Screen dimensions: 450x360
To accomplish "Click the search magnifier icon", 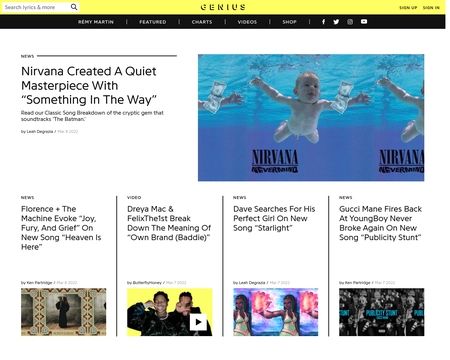I will coord(74,7).
